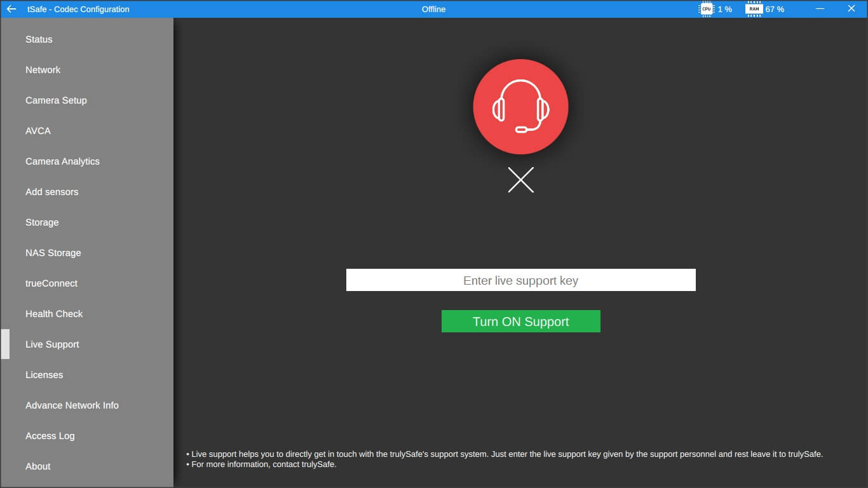Screen dimensions: 868x488
Task: Open the Camera Analytics section
Action: (x=62, y=161)
